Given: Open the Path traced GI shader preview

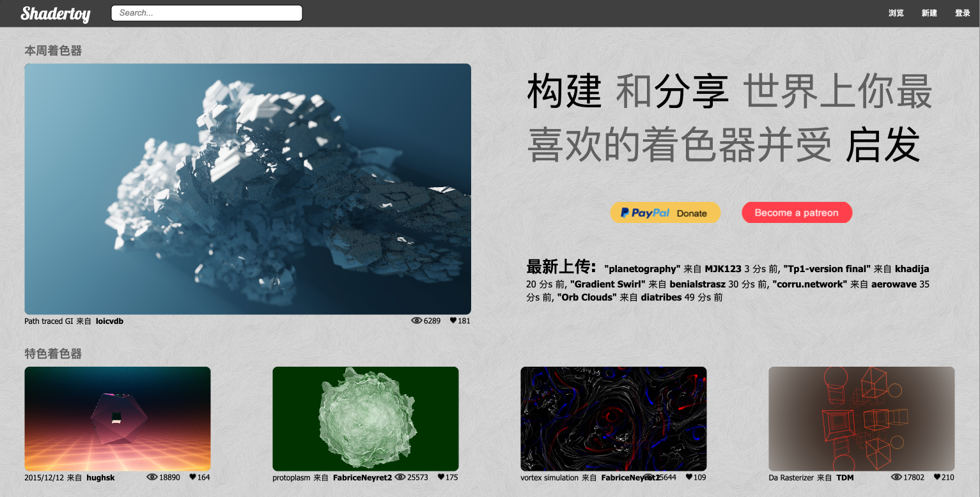Looking at the screenshot, I should pyautogui.click(x=247, y=188).
